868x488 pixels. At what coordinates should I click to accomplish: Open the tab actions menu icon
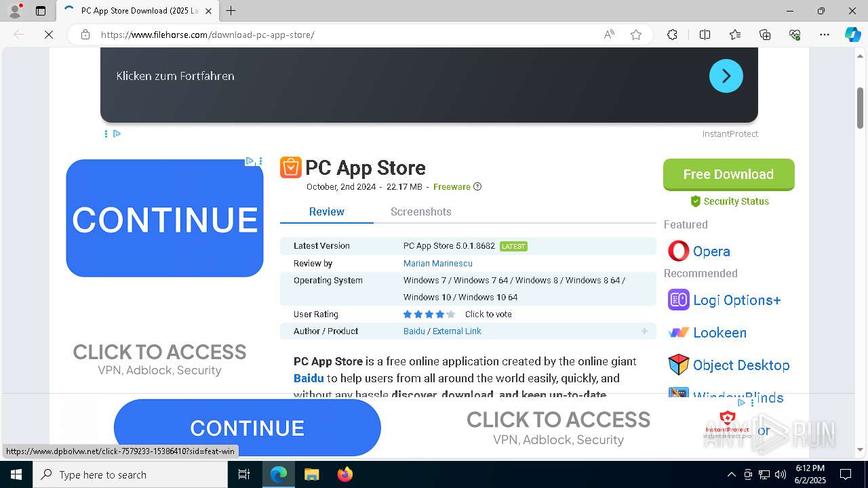[x=41, y=11]
